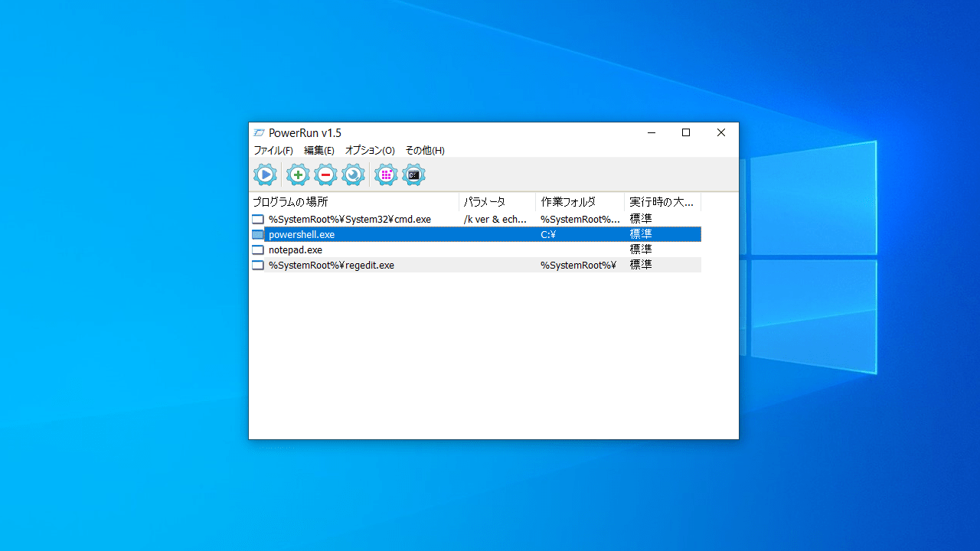
Task: Click the Edit entry gear icon
Action: click(353, 175)
